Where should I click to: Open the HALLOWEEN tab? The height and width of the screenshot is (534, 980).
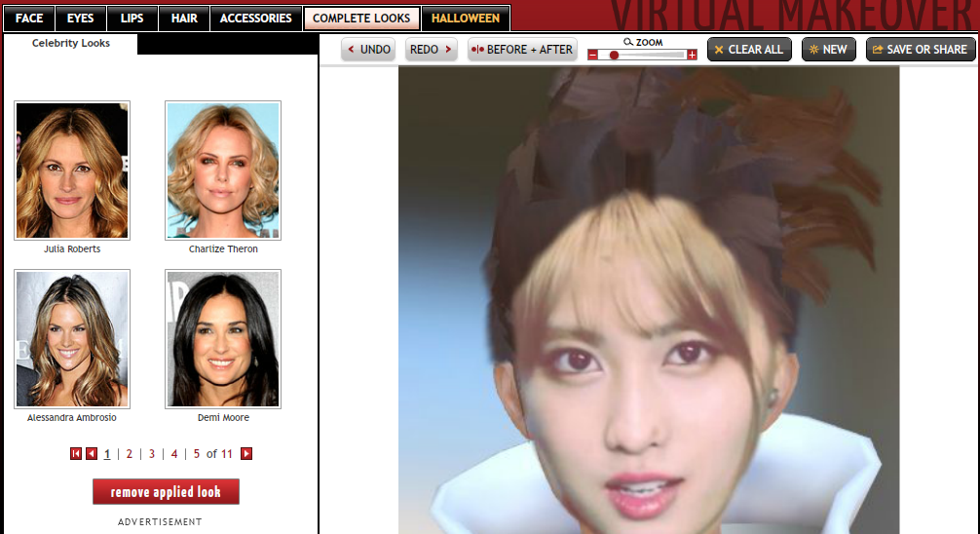(x=466, y=19)
